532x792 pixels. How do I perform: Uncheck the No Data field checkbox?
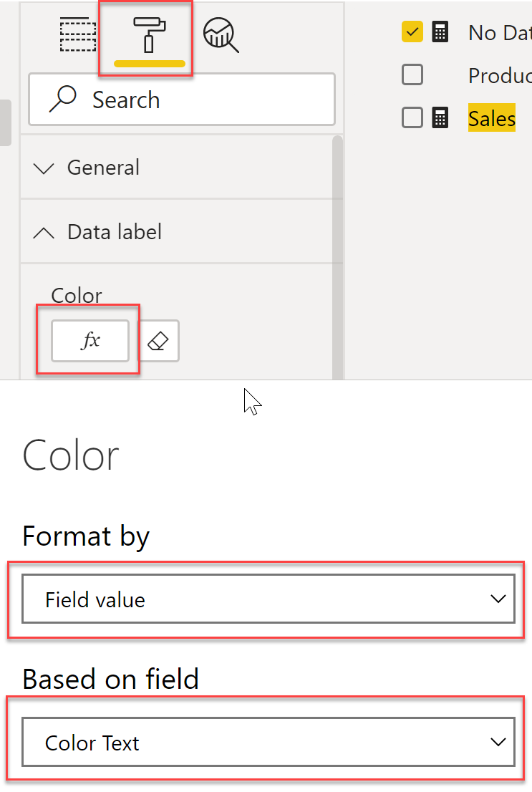[x=412, y=32]
